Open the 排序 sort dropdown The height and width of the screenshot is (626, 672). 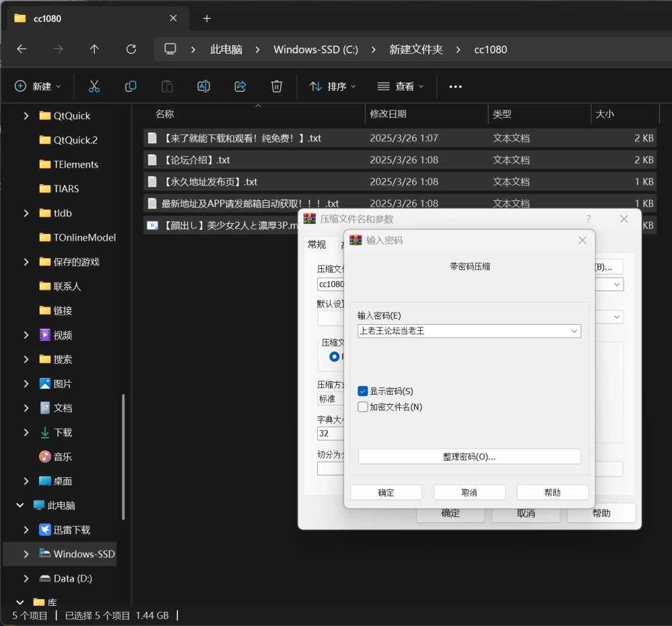click(333, 87)
